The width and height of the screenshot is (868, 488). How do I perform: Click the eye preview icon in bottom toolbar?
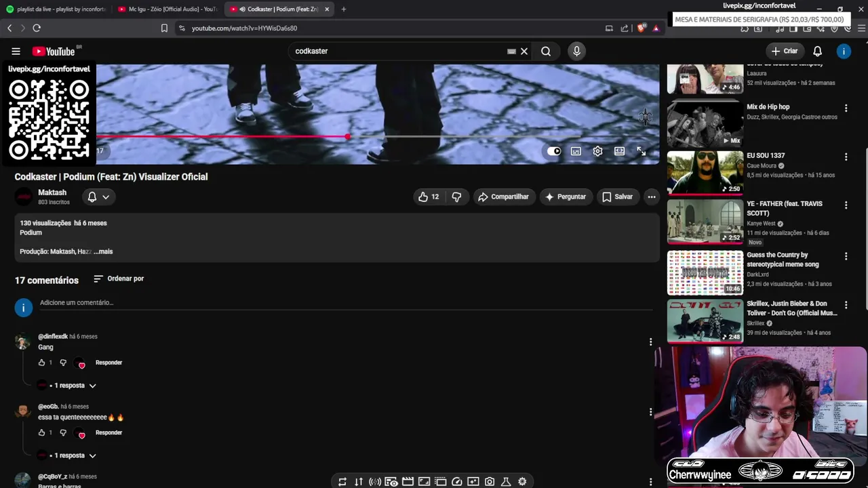coord(391,482)
